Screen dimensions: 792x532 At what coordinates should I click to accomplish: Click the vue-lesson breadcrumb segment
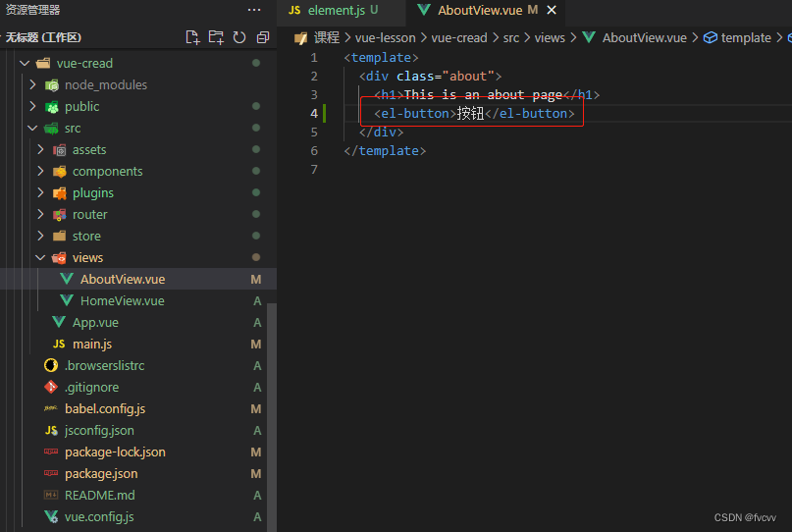[386, 38]
